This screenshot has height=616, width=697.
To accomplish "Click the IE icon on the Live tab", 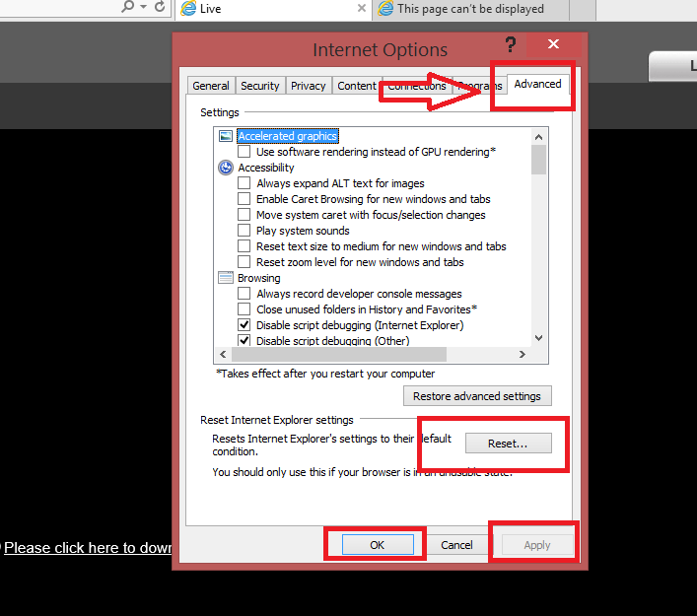I will coord(188,8).
